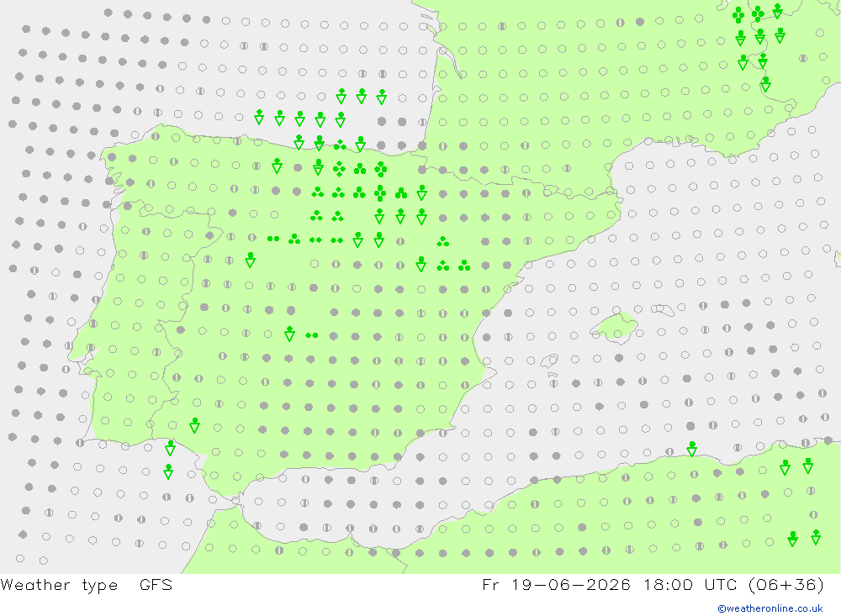Select the '(06+36)' forecast run text
The image size is (841, 616).
tap(785, 584)
